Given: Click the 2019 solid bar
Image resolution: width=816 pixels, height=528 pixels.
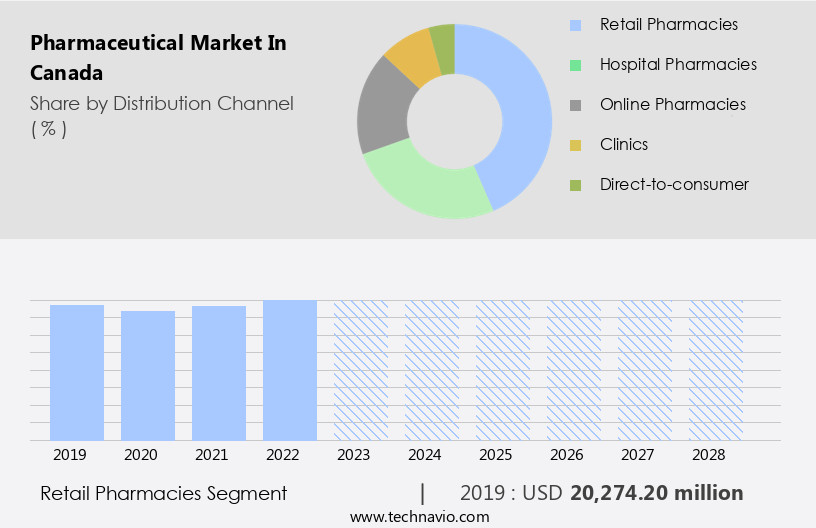Looking at the screenshot, I should (77, 372).
